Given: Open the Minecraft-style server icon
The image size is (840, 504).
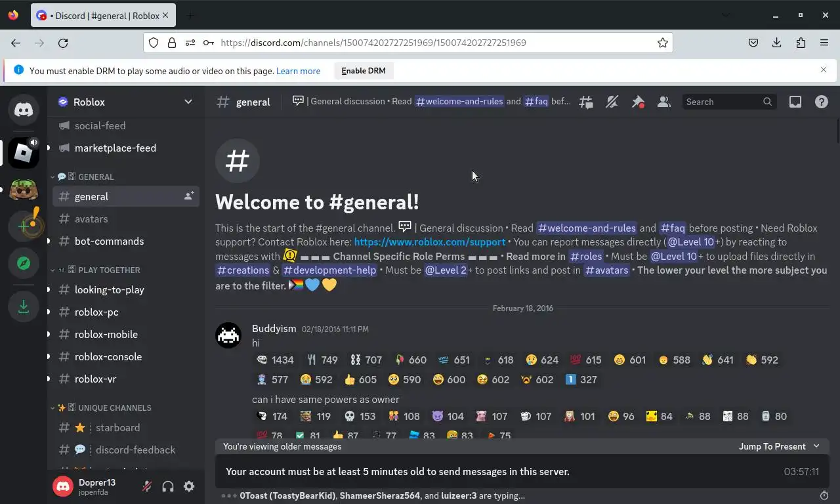Looking at the screenshot, I should point(24,190).
